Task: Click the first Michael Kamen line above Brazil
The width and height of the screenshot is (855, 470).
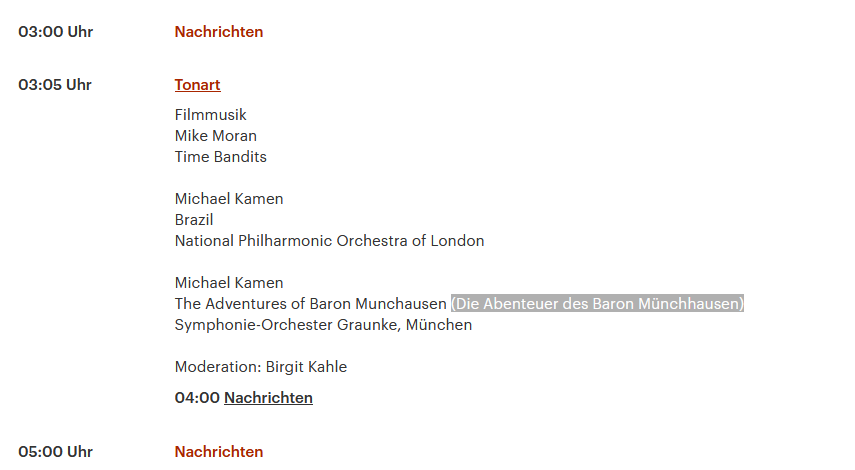Action: click(x=228, y=198)
